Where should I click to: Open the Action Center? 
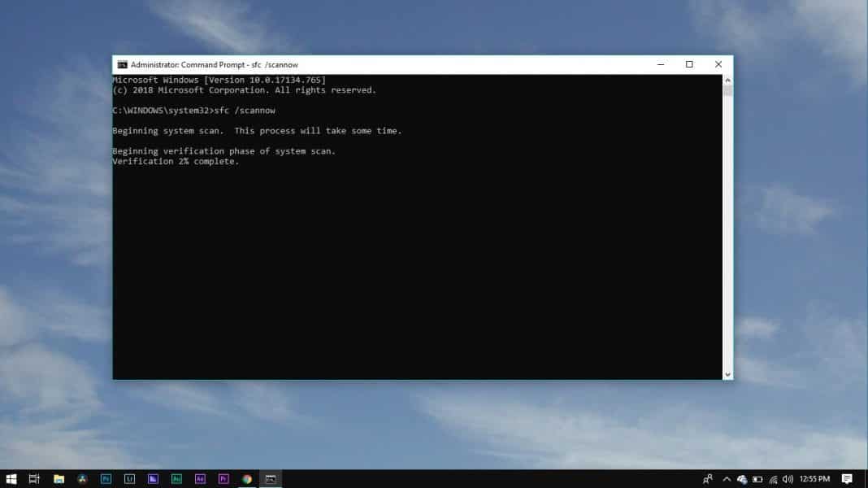pyautogui.click(x=847, y=479)
